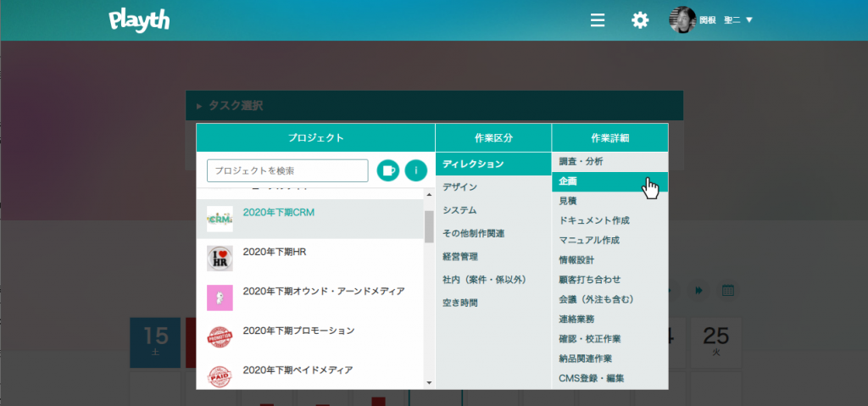
Task: Click the I love HR project icon
Action: [220, 259]
